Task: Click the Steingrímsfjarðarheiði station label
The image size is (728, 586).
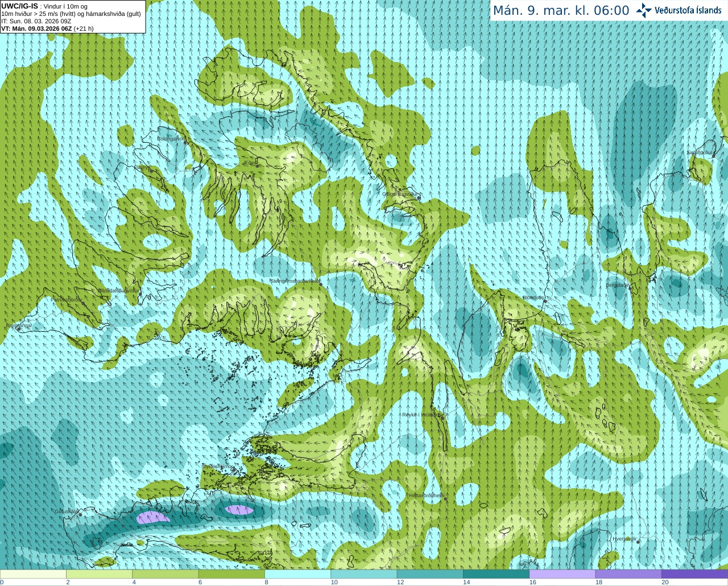Action: [x=295, y=281]
